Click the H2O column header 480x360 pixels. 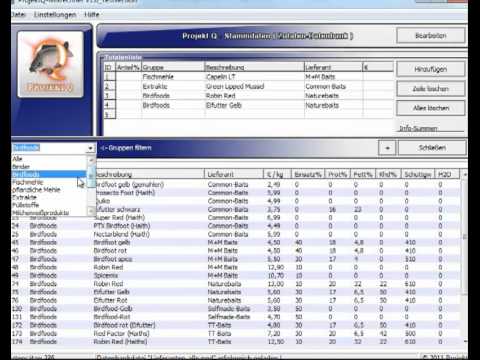click(447, 174)
